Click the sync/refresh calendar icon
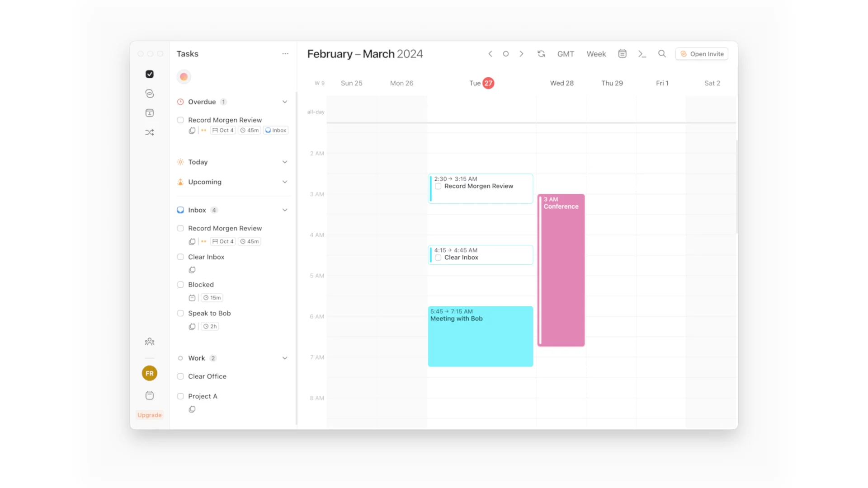This screenshot has height=488, width=868. coord(541,54)
